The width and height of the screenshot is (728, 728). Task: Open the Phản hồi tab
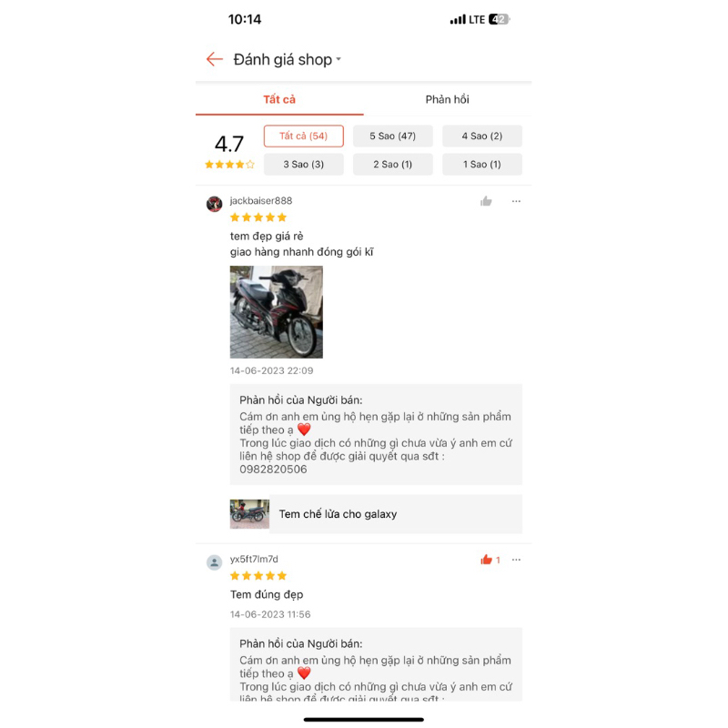[447, 99]
